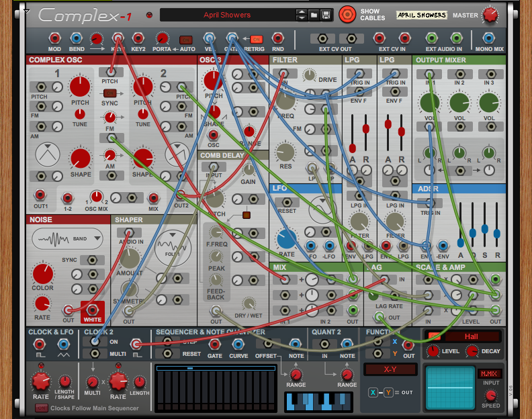Toggle the AUTO portamento switch
This screenshot has width=532, height=419.
pyautogui.click(x=186, y=39)
